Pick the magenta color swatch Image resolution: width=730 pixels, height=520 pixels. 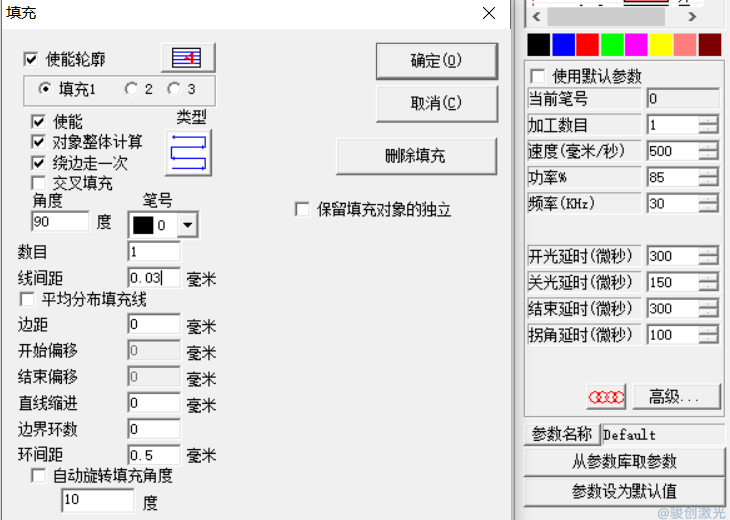[x=636, y=45]
